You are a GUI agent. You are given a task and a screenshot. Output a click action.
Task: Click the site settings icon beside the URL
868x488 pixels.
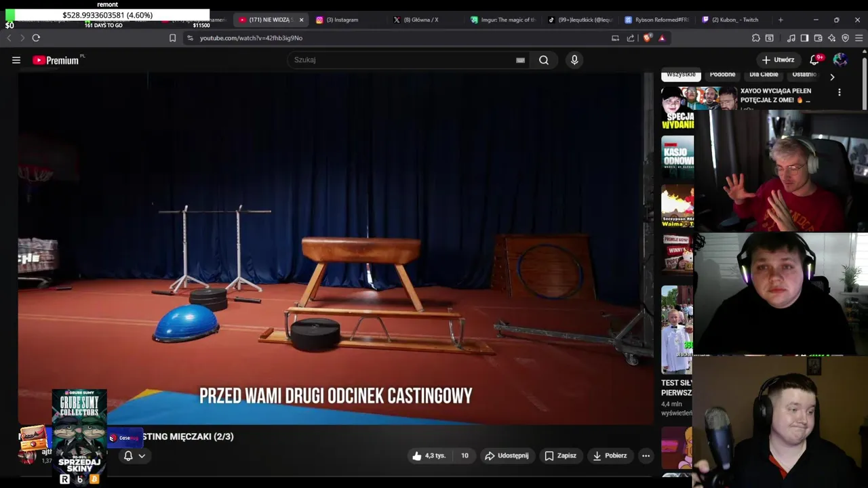[190, 38]
